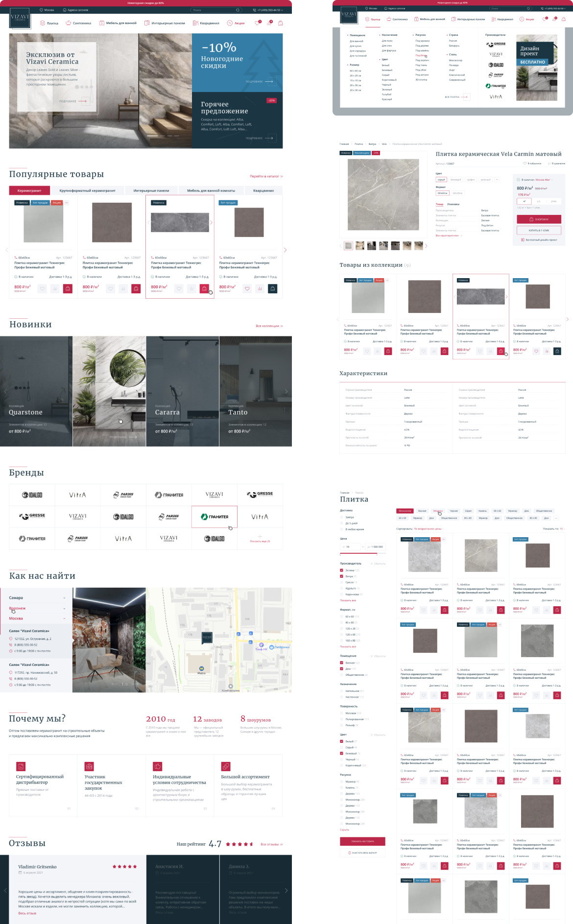Type in the Поиск search field
This screenshot has height=924, width=573.
pyautogui.click(x=213, y=10)
